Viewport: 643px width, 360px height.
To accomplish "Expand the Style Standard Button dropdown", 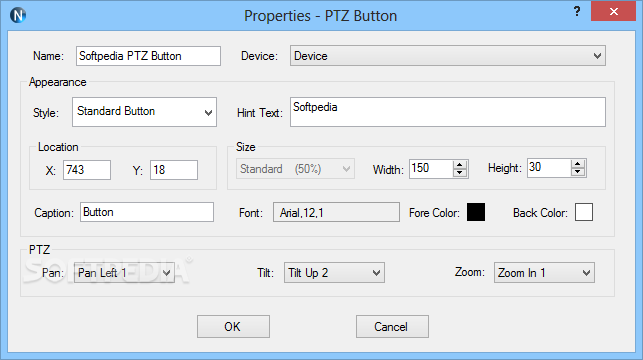I will [x=144, y=112].
